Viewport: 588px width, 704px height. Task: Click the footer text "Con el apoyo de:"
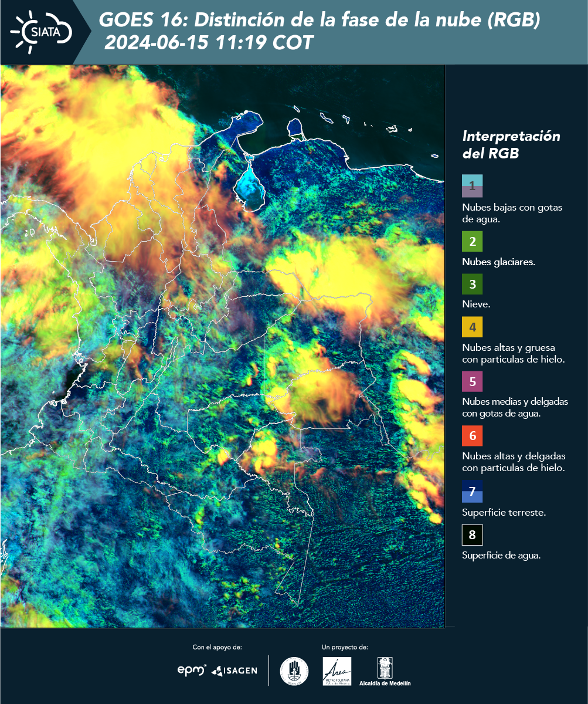coord(217,647)
